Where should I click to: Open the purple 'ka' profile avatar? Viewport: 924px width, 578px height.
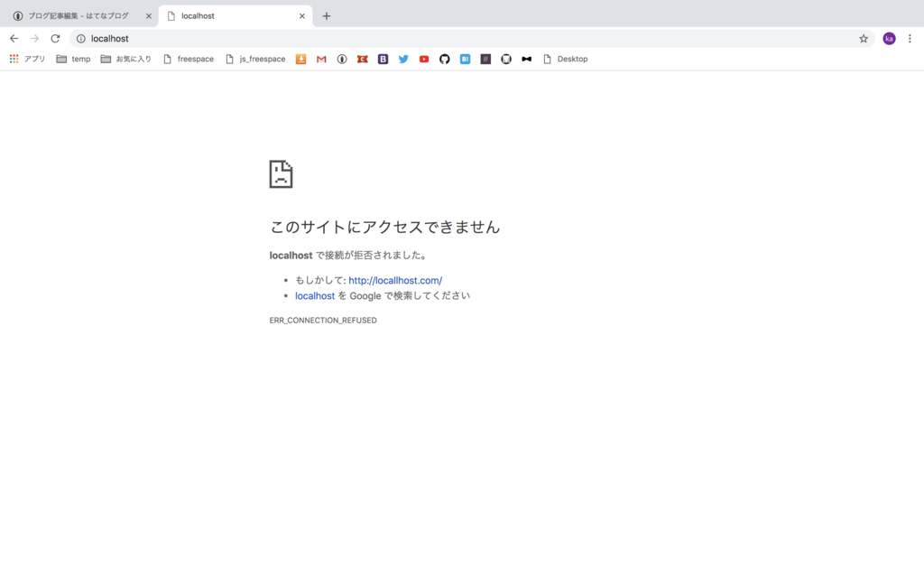(x=889, y=38)
